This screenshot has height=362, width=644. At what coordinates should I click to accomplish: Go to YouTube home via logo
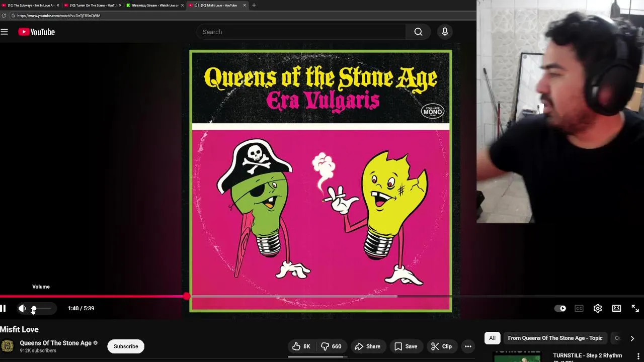[x=36, y=32]
